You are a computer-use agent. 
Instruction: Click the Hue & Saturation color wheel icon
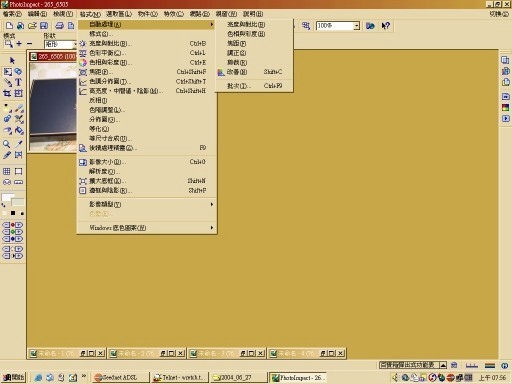point(83,62)
